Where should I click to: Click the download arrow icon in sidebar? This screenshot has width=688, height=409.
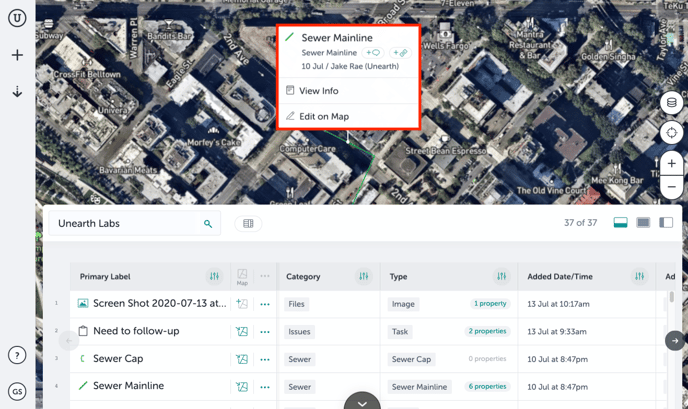tap(17, 92)
